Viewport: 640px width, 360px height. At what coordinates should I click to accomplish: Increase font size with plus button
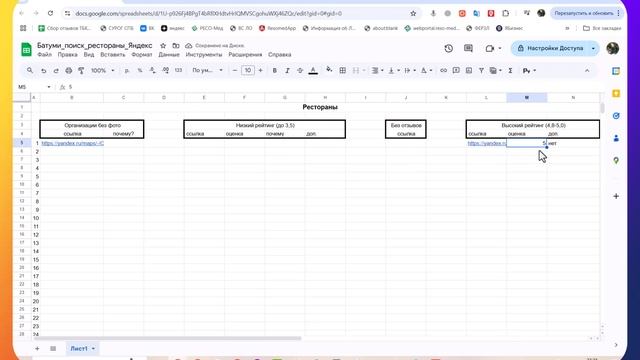pyautogui.click(x=260, y=71)
